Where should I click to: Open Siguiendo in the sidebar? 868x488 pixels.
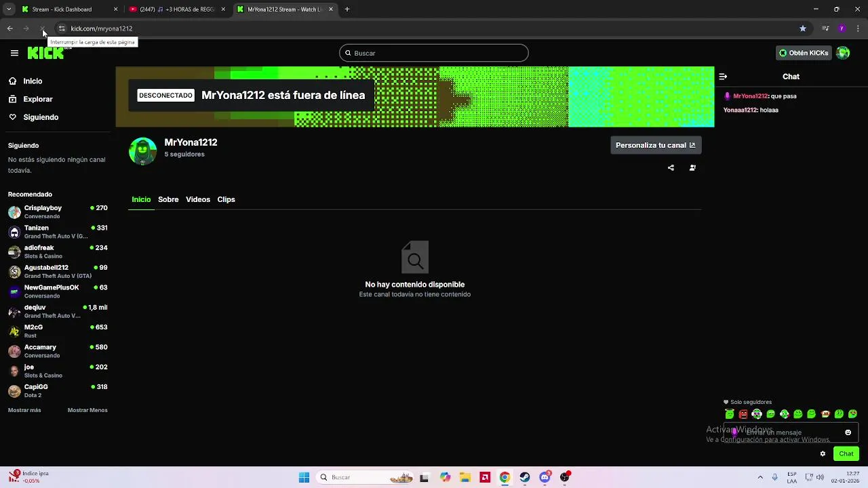[x=41, y=117]
